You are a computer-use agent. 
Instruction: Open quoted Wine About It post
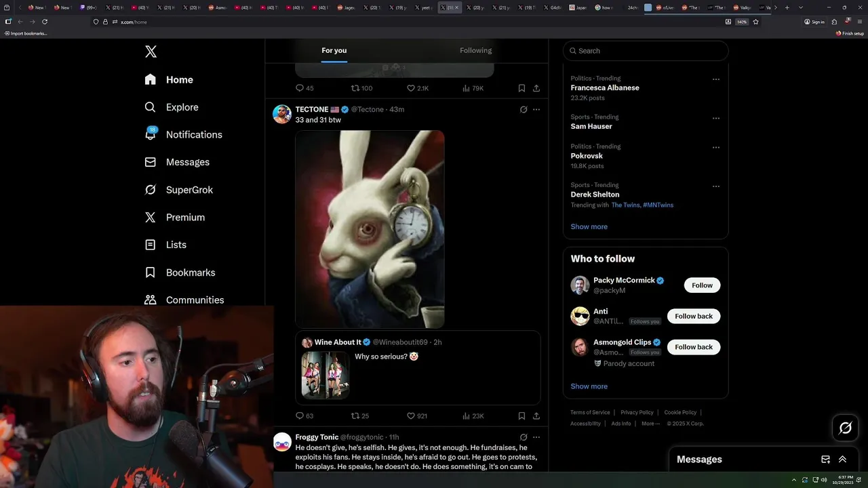pos(418,368)
